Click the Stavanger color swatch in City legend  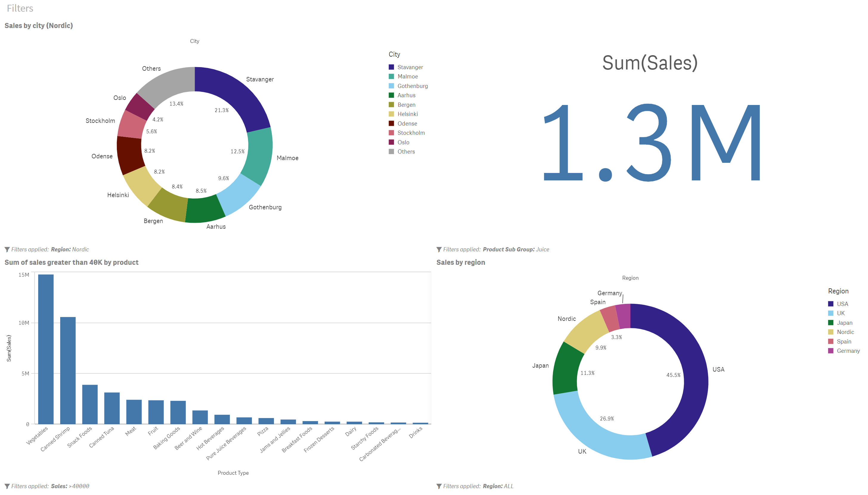click(x=391, y=67)
